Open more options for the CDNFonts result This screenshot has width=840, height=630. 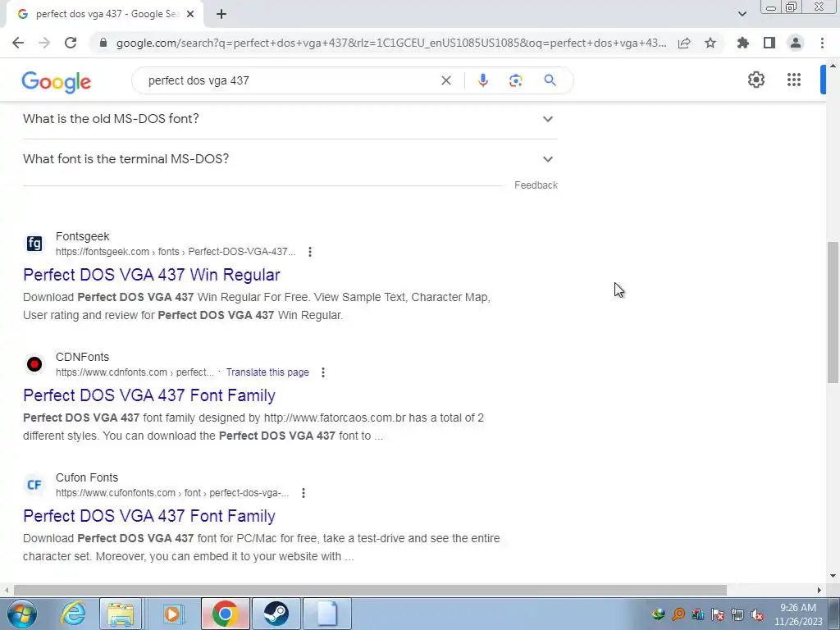click(x=323, y=372)
